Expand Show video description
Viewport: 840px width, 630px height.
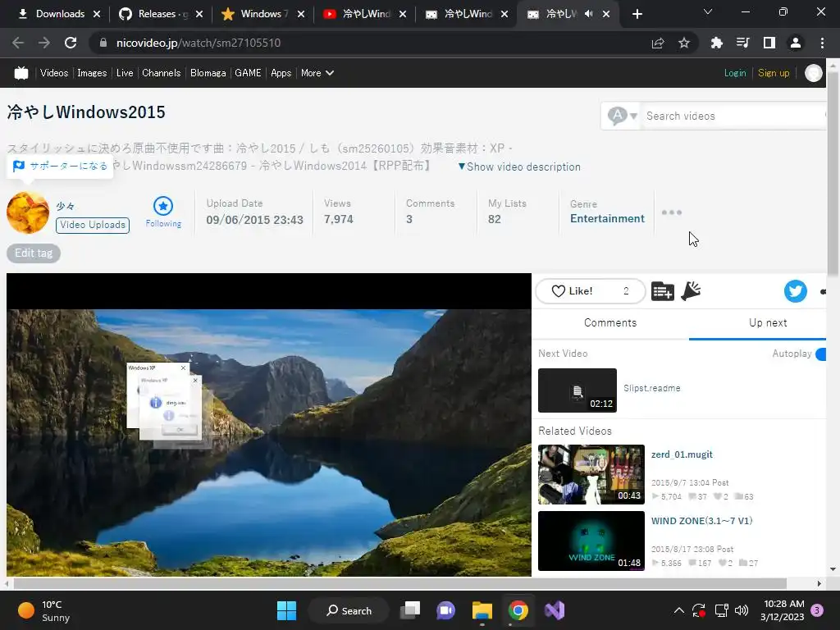tap(518, 167)
